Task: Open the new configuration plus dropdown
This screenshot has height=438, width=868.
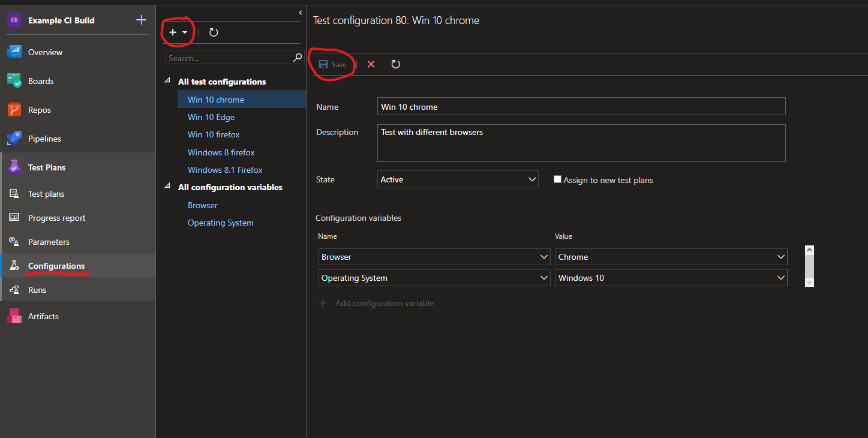Action: [x=178, y=32]
